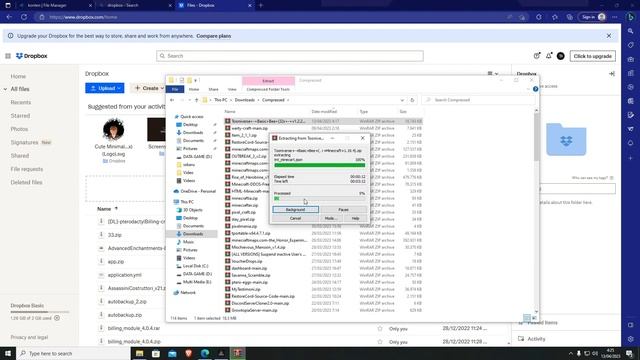Click Pause button in WinRAR dialog
Screen dimensions: 640x360
pos(343,209)
